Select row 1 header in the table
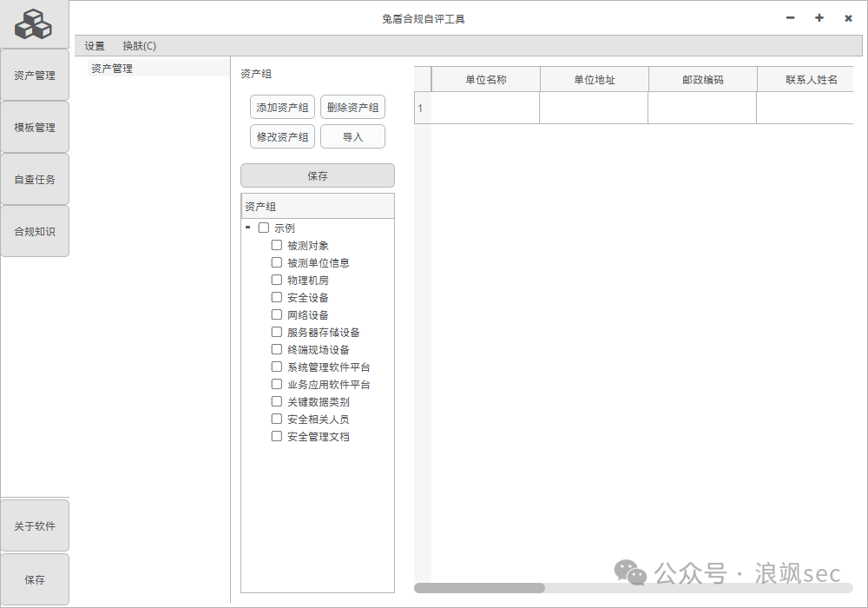 click(x=423, y=108)
